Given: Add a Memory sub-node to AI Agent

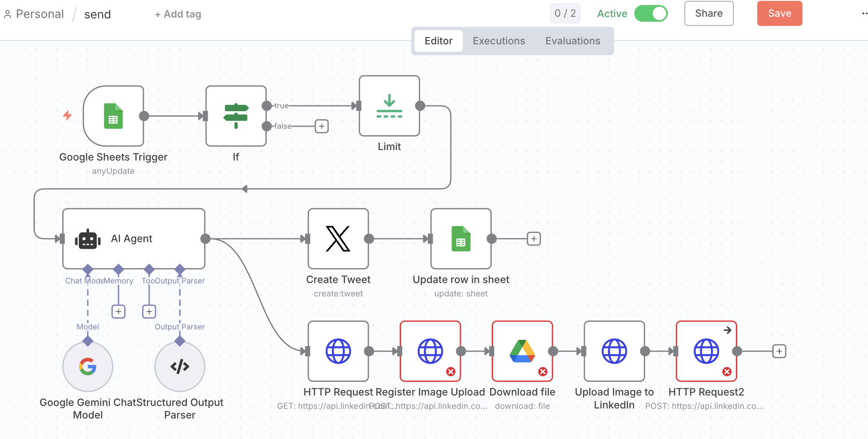Looking at the screenshot, I should click(x=119, y=311).
